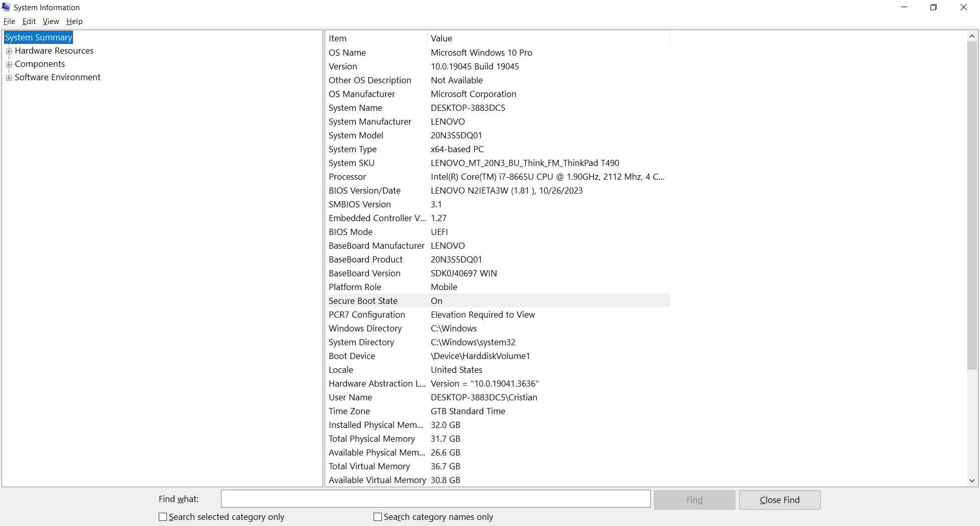Click the scrollbar up arrow

click(972, 36)
